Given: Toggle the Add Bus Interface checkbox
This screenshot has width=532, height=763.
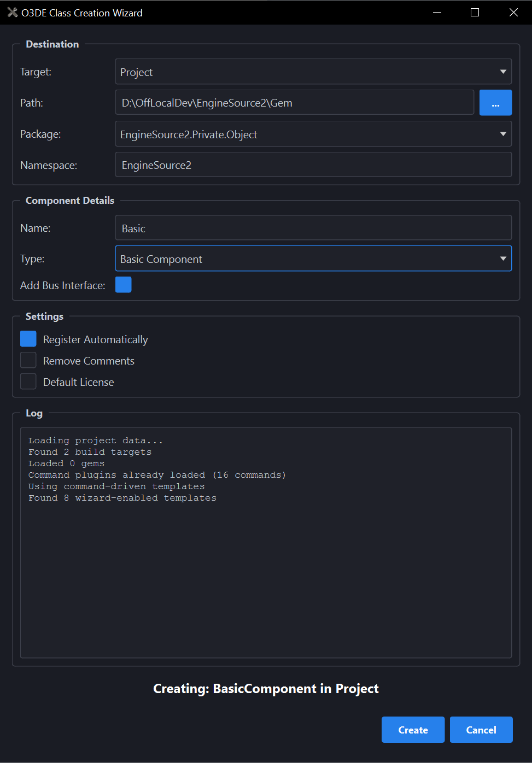Looking at the screenshot, I should [124, 285].
